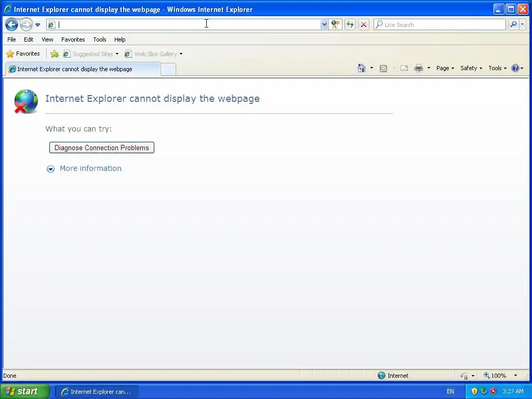
Task: Open the Favorites menu in menu bar
Action: [73, 39]
